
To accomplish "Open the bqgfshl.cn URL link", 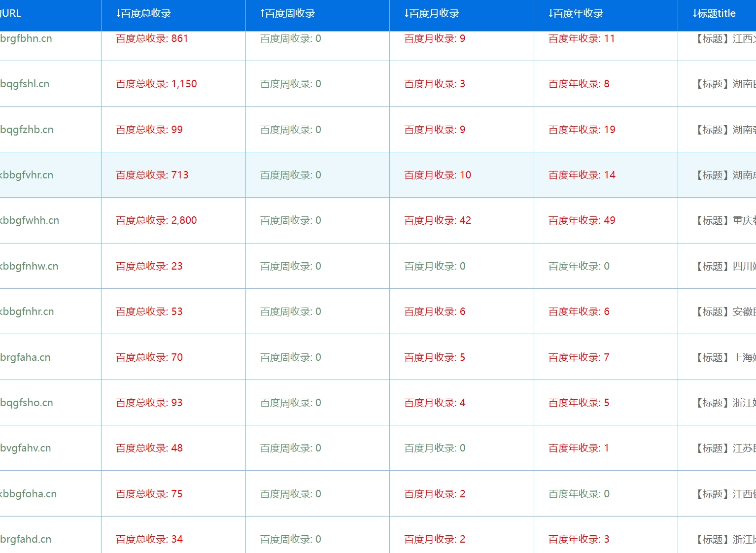I will [x=25, y=84].
